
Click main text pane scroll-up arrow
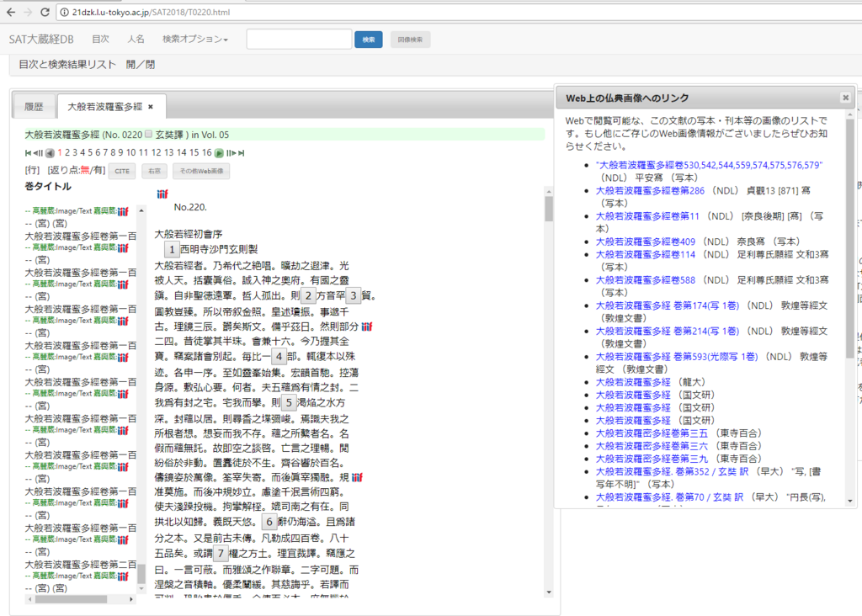[x=549, y=191]
